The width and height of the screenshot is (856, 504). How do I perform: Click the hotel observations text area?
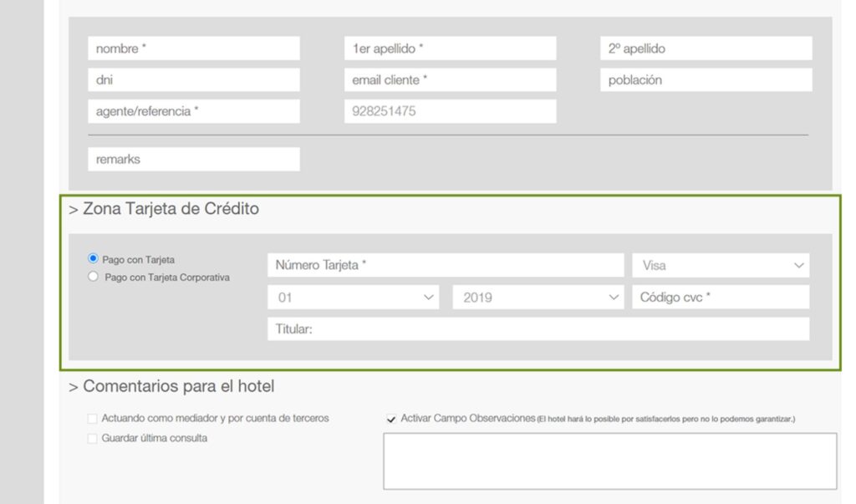(609, 461)
